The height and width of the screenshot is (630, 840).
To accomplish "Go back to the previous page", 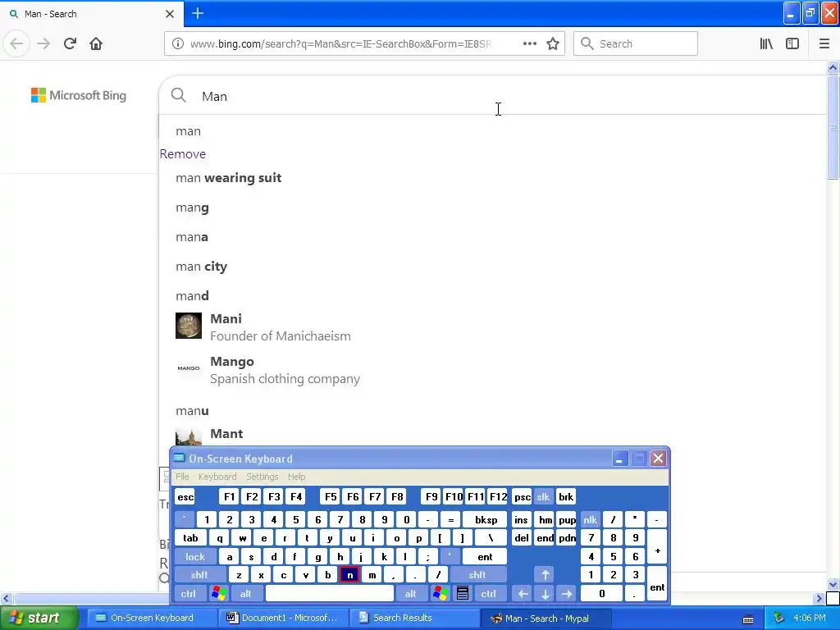I will (16, 43).
